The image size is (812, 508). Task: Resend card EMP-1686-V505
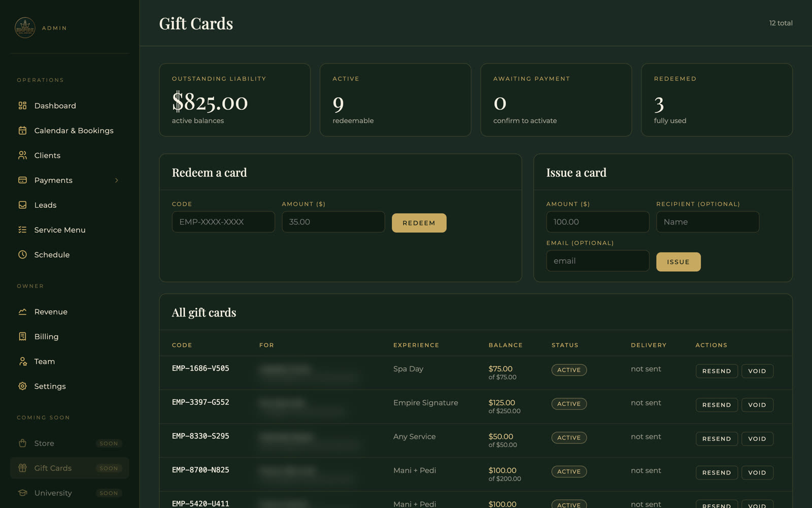click(717, 371)
